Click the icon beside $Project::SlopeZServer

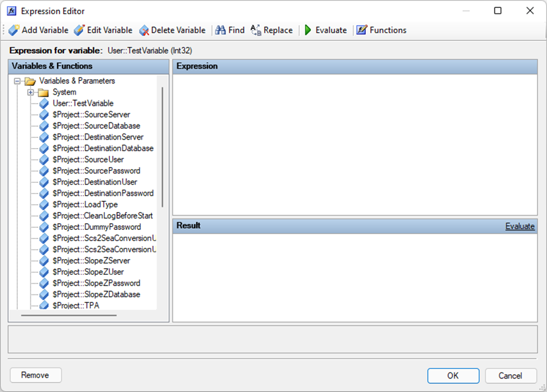(44, 261)
